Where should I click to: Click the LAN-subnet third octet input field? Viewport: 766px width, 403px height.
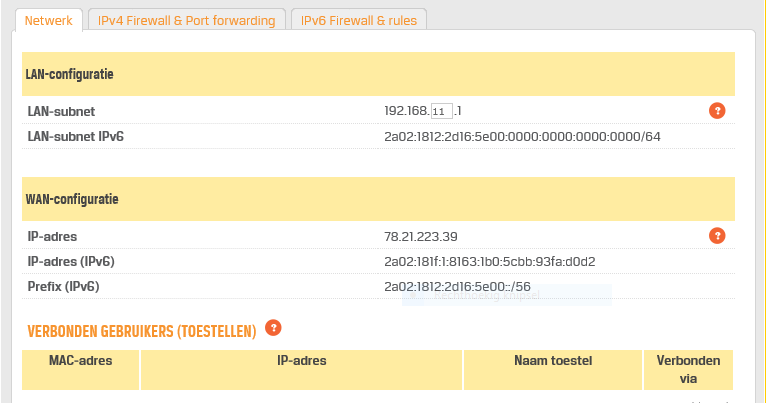pyautogui.click(x=442, y=111)
